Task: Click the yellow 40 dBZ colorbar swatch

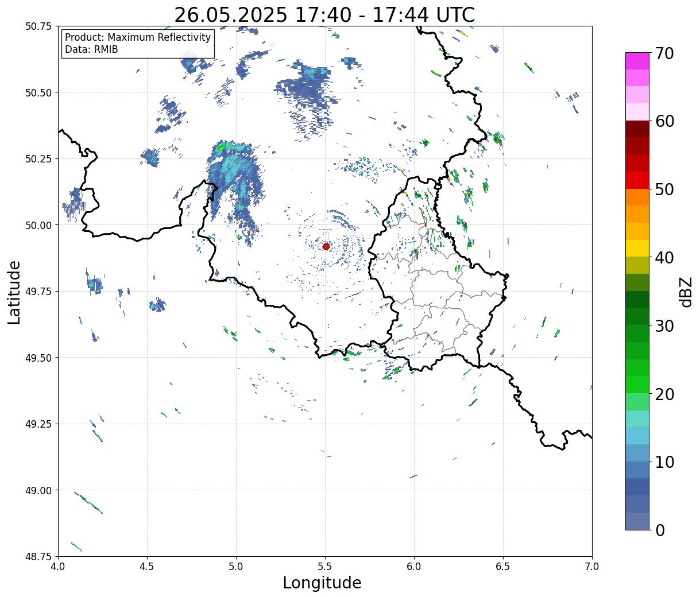Action: click(x=637, y=248)
